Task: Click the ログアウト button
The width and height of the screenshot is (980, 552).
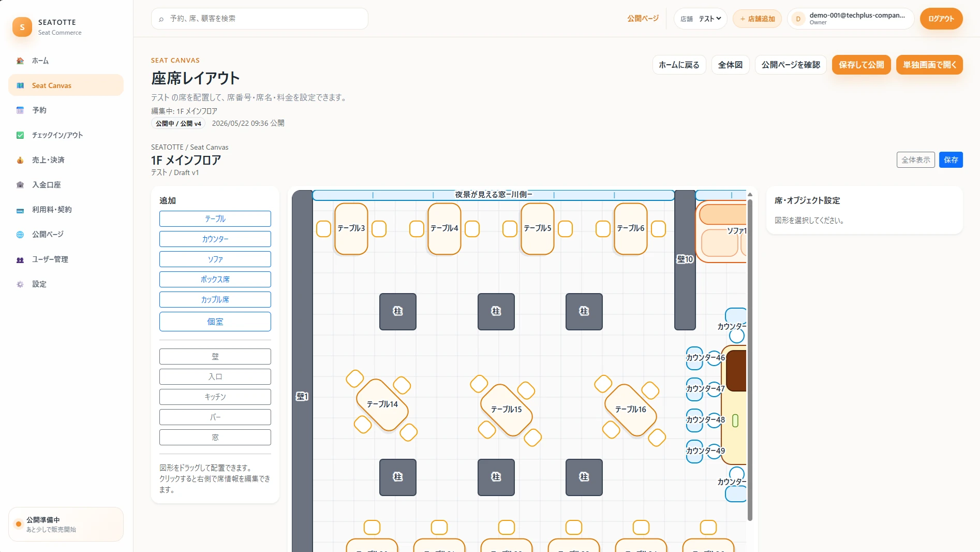Action: (x=941, y=19)
